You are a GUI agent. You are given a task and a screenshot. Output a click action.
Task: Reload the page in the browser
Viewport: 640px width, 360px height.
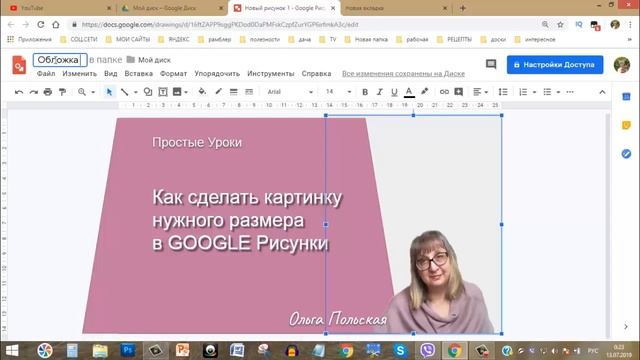tap(41, 25)
